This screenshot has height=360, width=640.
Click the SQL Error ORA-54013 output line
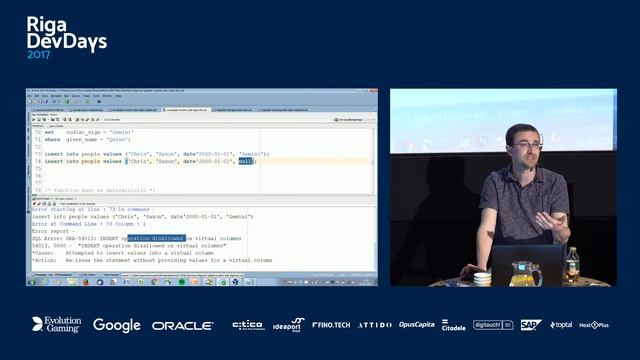coord(137,238)
